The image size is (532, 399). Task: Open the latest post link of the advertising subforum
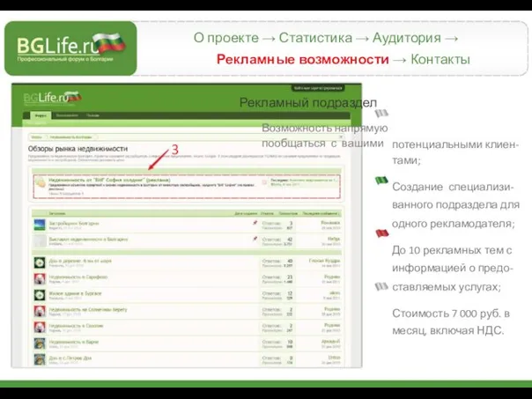(313, 180)
